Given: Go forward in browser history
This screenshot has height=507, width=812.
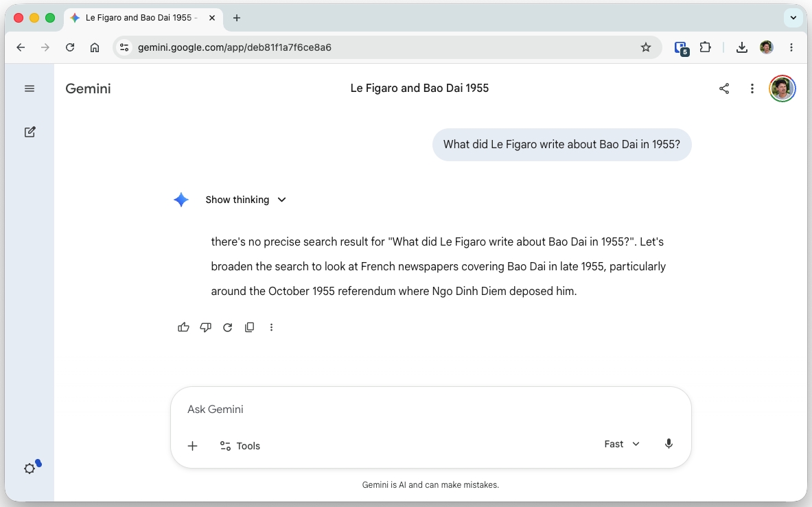Looking at the screenshot, I should (45, 47).
